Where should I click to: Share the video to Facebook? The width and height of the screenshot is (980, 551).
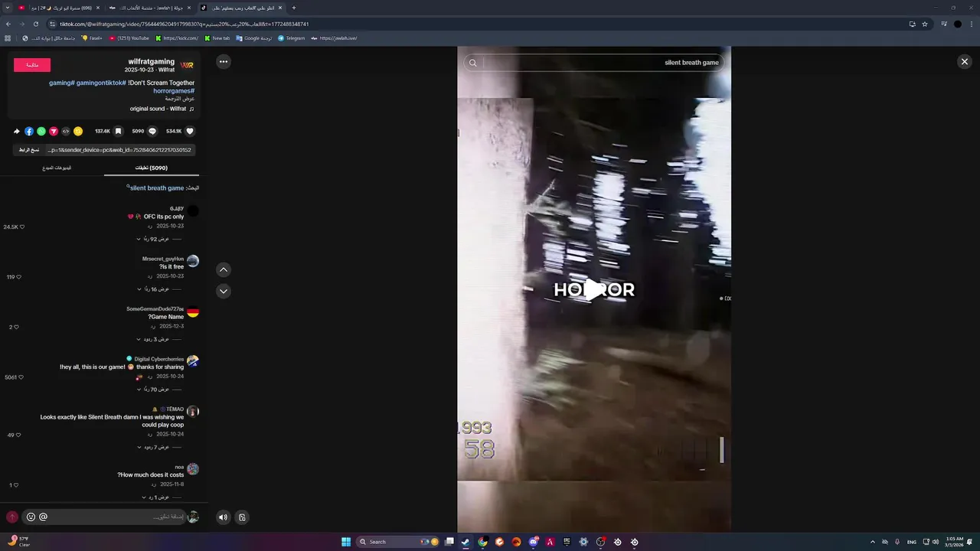point(29,131)
